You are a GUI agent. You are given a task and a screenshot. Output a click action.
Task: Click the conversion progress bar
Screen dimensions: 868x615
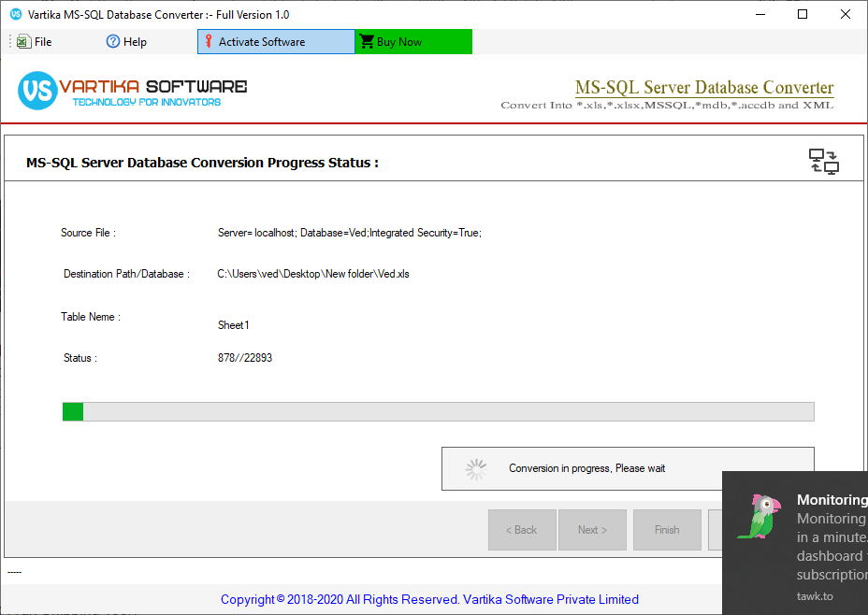point(439,411)
